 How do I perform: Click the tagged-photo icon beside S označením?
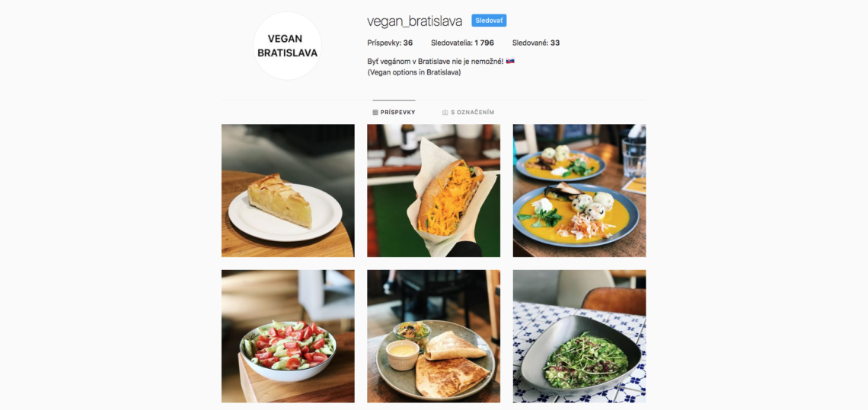[445, 113]
